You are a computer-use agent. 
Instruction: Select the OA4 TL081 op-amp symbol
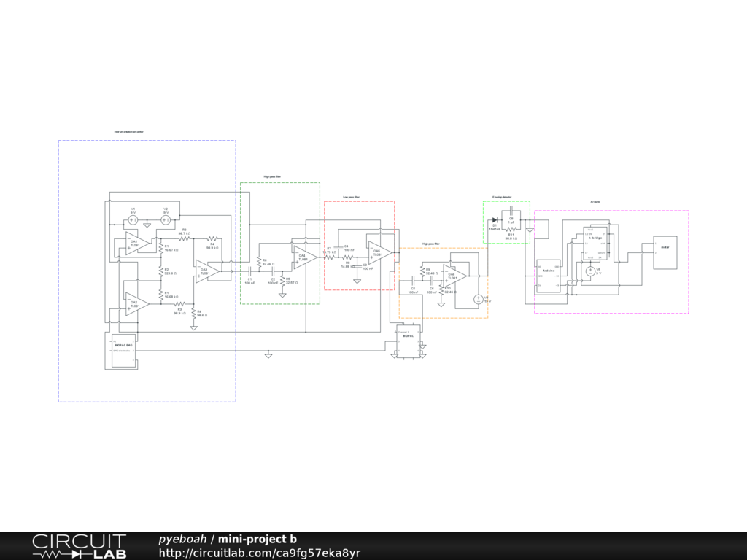pos(303,254)
